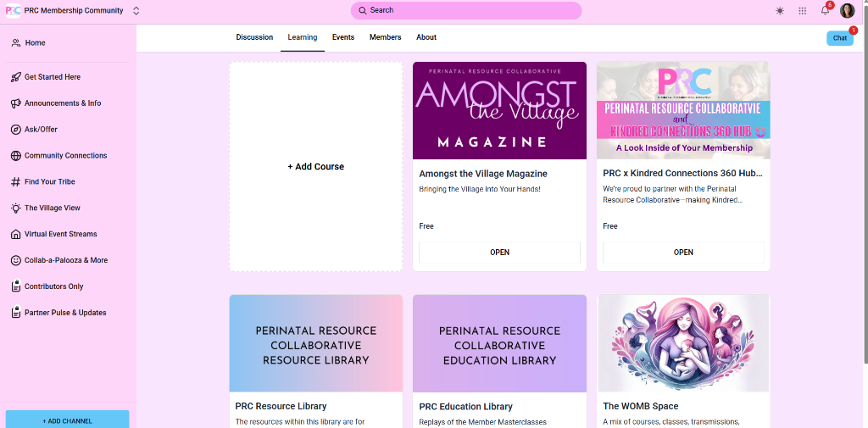Image resolution: width=868 pixels, height=428 pixels.
Task: Click the + Add Course card
Action: [316, 167]
